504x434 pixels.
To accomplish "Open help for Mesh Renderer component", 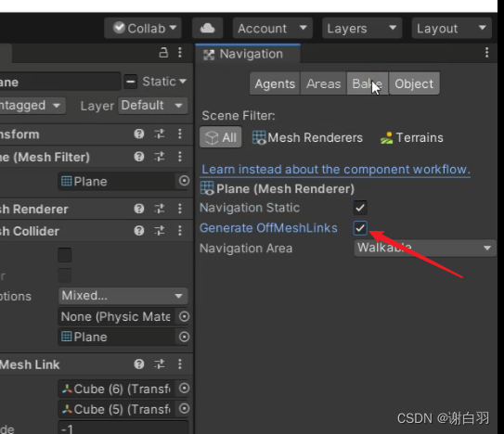I will (139, 209).
